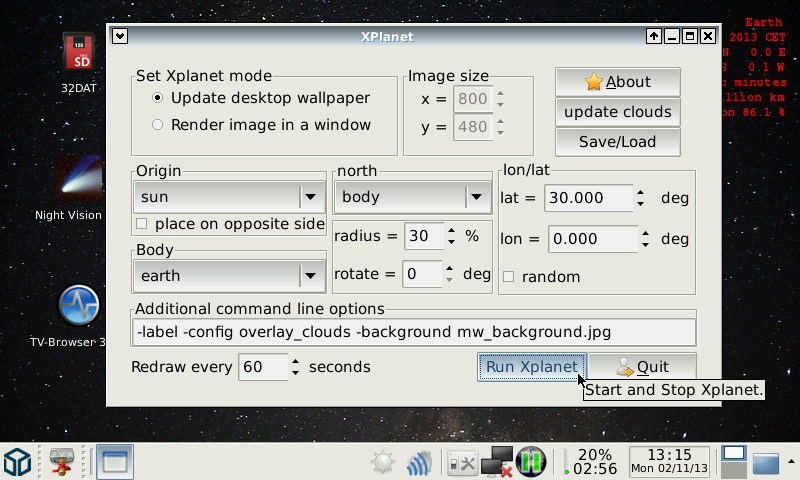Image resolution: width=800 pixels, height=480 pixels.
Task: Click the additional command line options field
Action: [413, 332]
